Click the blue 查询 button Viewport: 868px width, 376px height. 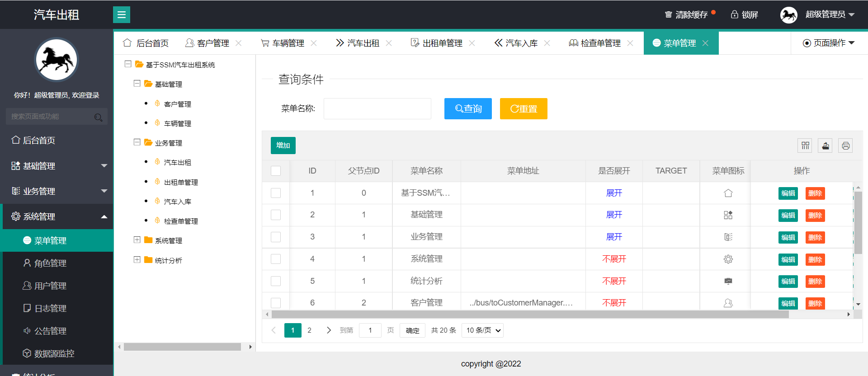pyautogui.click(x=468, y=109)
